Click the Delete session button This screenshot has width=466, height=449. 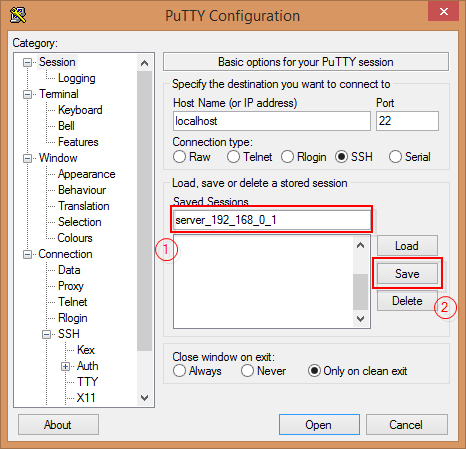(407, 301)
